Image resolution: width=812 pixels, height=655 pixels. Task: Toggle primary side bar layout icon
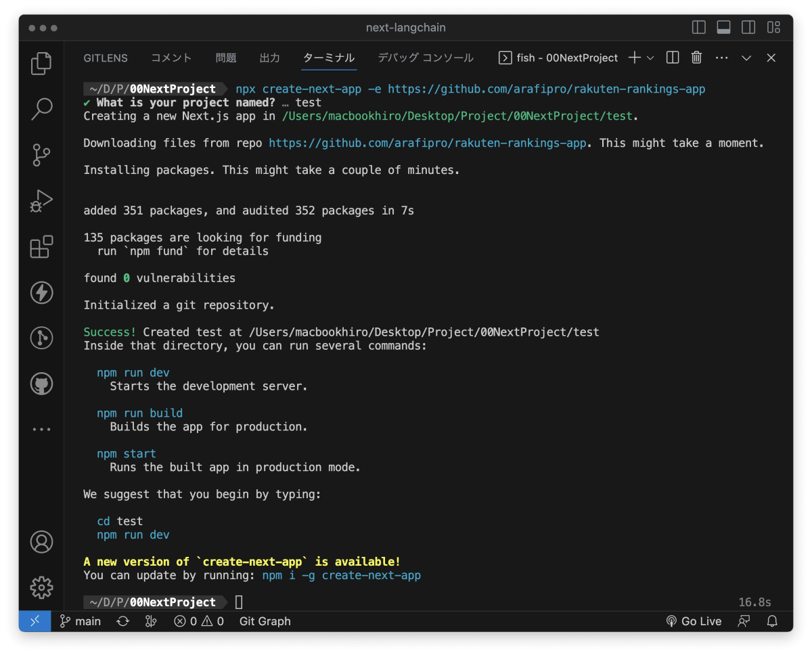(699, 28)
